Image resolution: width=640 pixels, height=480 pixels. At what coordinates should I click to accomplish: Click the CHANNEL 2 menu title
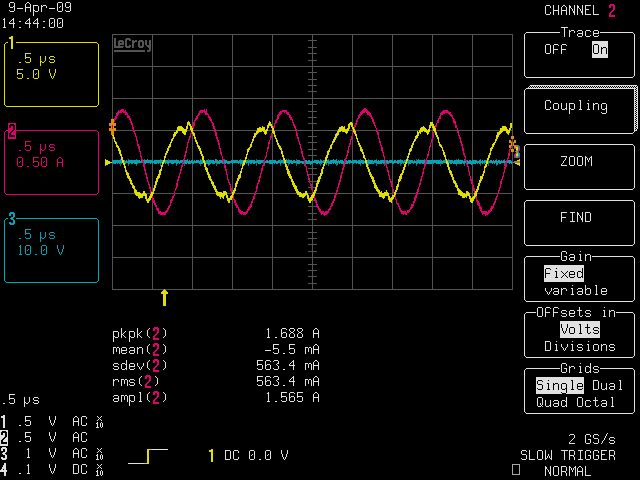tap(580, 11)
